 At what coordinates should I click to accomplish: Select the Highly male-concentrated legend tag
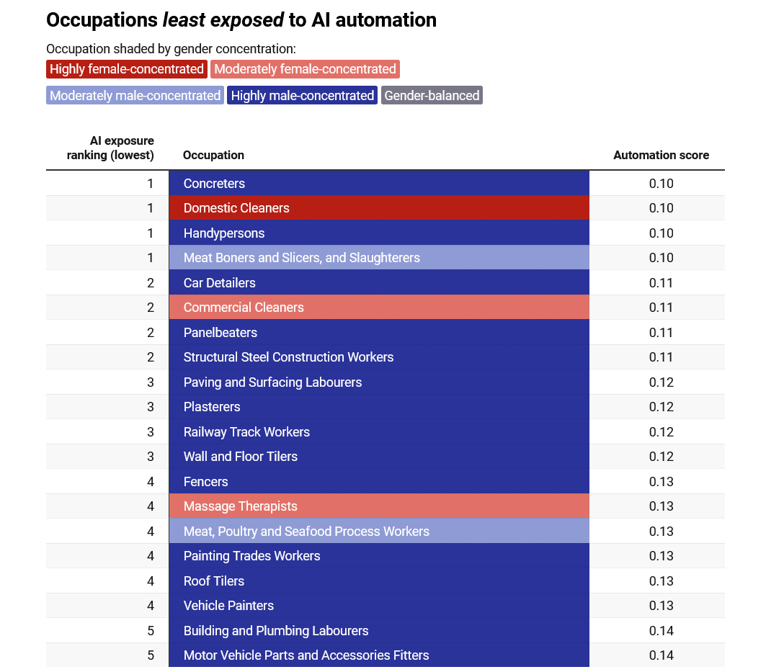(x=302, y=95)
